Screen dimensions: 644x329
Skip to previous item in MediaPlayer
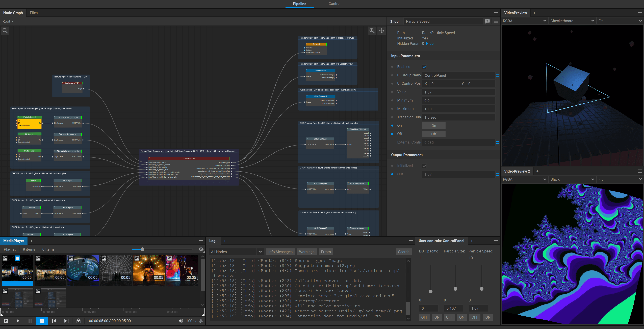54,321
